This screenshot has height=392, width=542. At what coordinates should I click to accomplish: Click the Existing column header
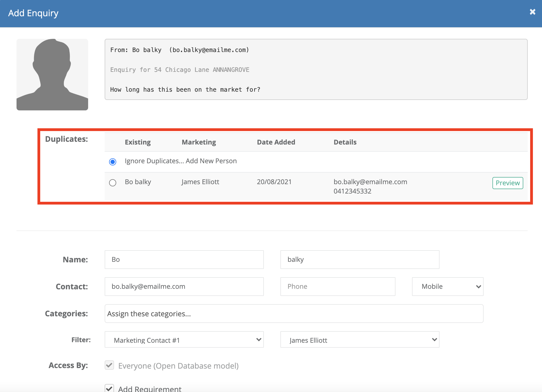(x=138, y=142)
